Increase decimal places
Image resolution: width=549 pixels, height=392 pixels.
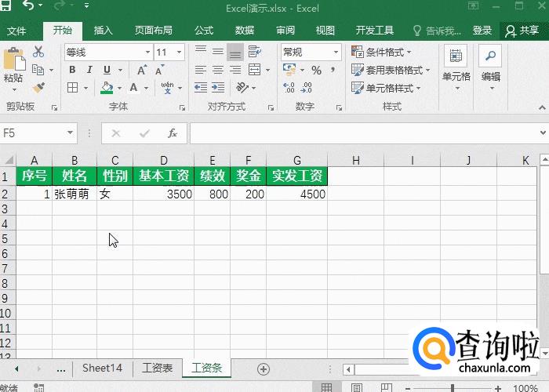coord(289,88)
